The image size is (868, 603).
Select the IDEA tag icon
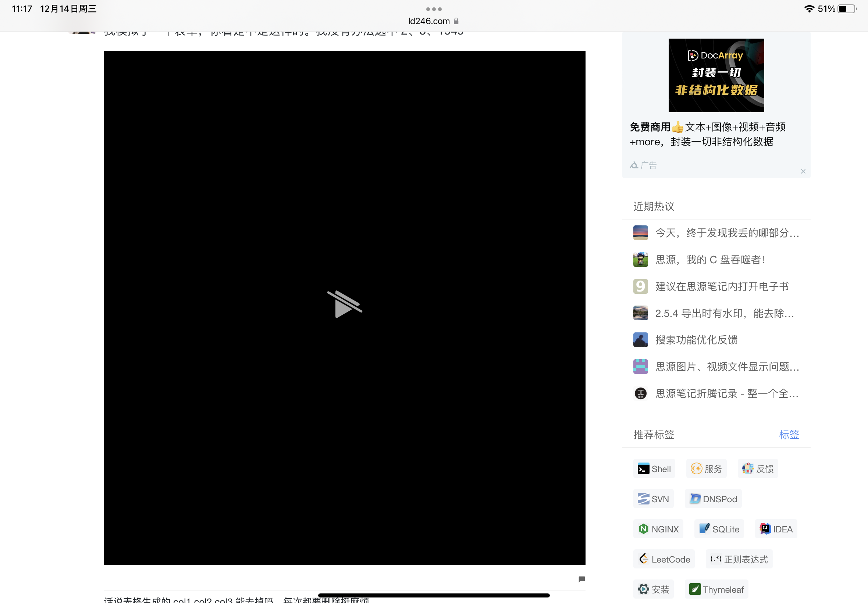(764, 529)
